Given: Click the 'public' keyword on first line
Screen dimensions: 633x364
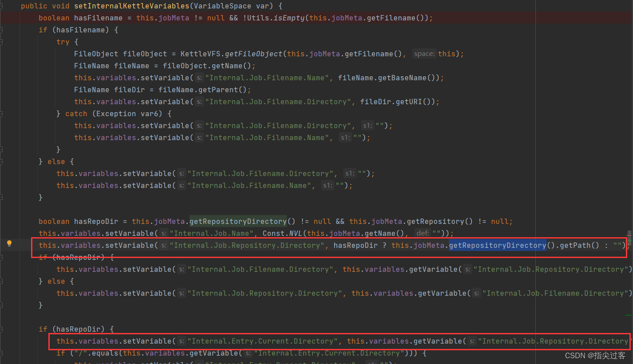Looking at the screenshot, I should click(34, 6).
